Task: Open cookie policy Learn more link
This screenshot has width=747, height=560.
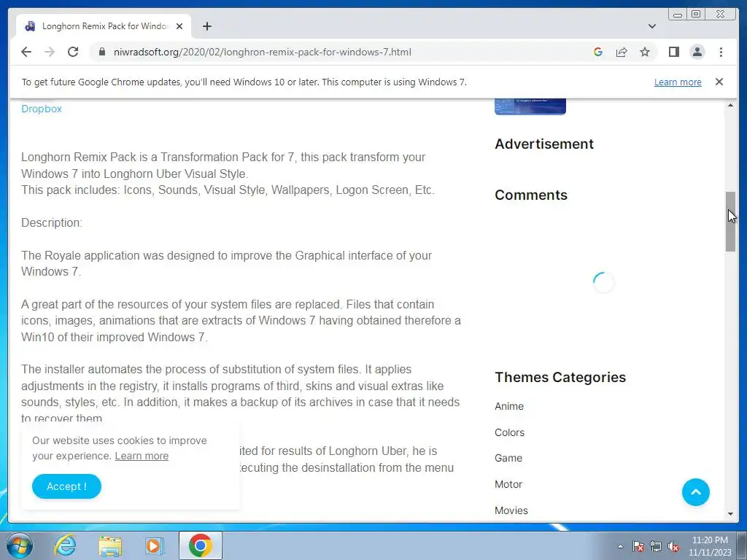Action: tap(142, 456)
